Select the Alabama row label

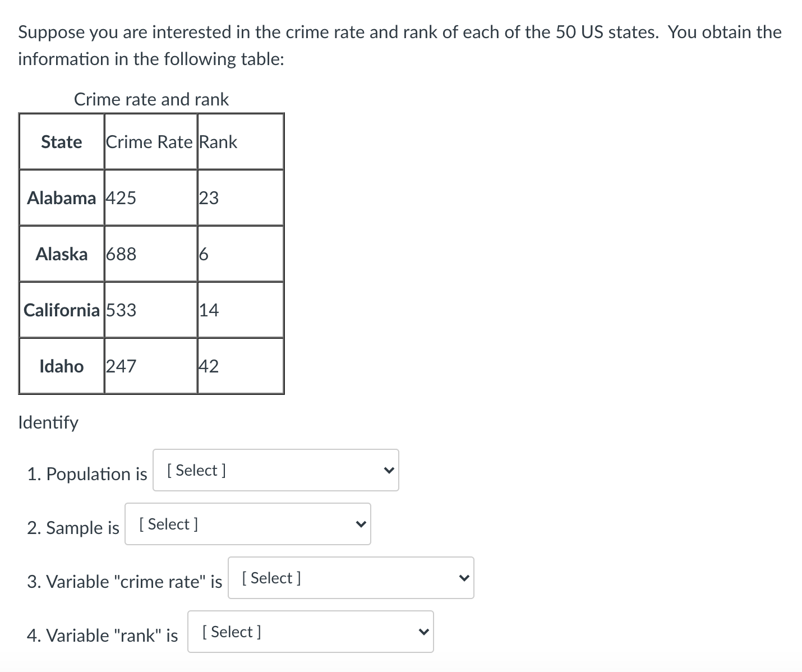62,198
